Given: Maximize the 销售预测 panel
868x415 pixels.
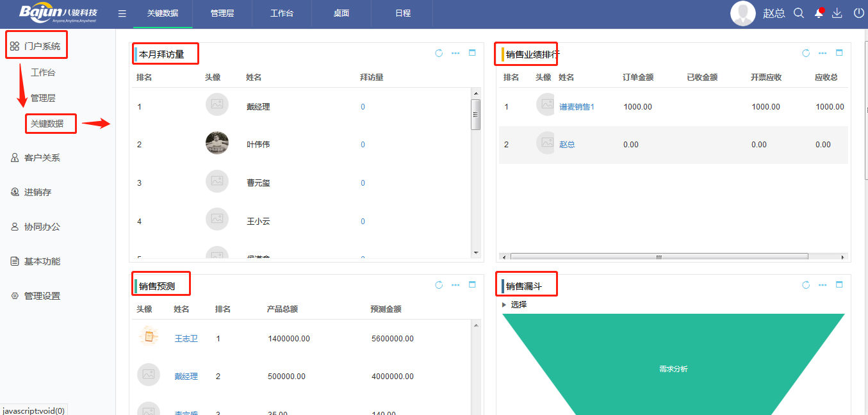Looking at the screenshot, I should pyautogui.click(x=472, y=284).
